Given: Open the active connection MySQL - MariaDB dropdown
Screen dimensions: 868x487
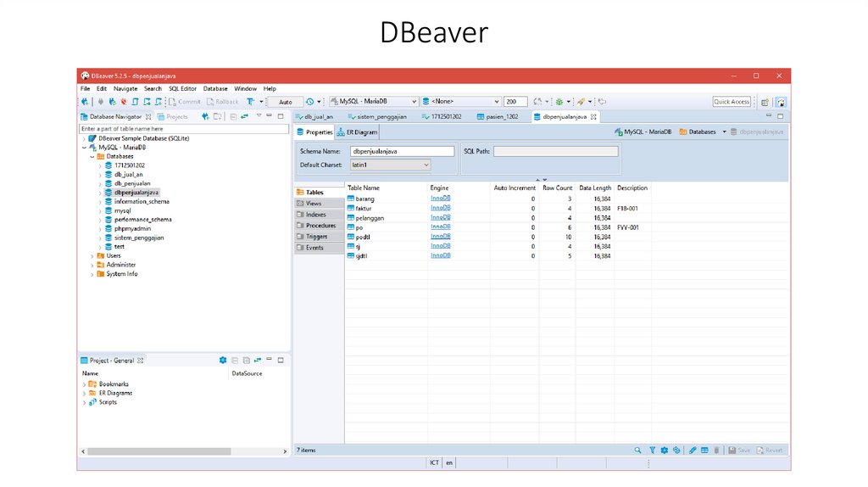Looking at the screenshot, I should [414, 102].
